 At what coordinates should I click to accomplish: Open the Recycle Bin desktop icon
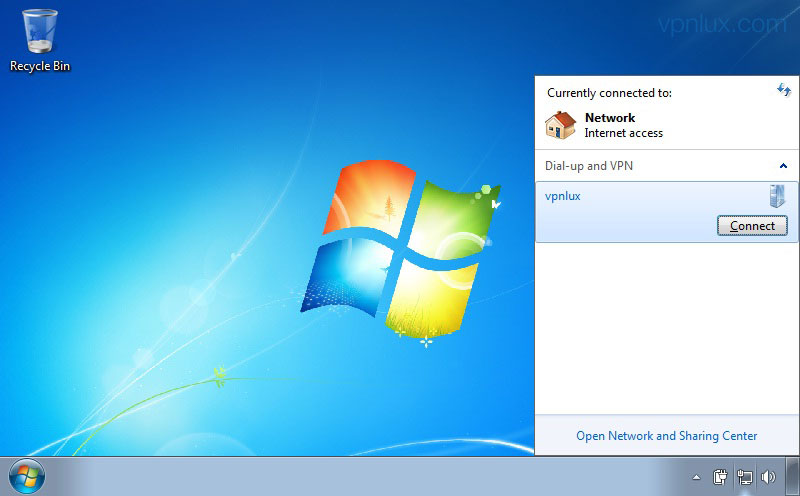coord(40,41)
